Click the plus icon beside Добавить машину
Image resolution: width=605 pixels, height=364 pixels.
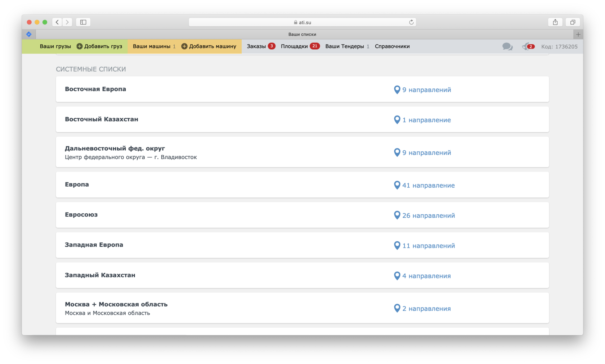coord(184,46)
